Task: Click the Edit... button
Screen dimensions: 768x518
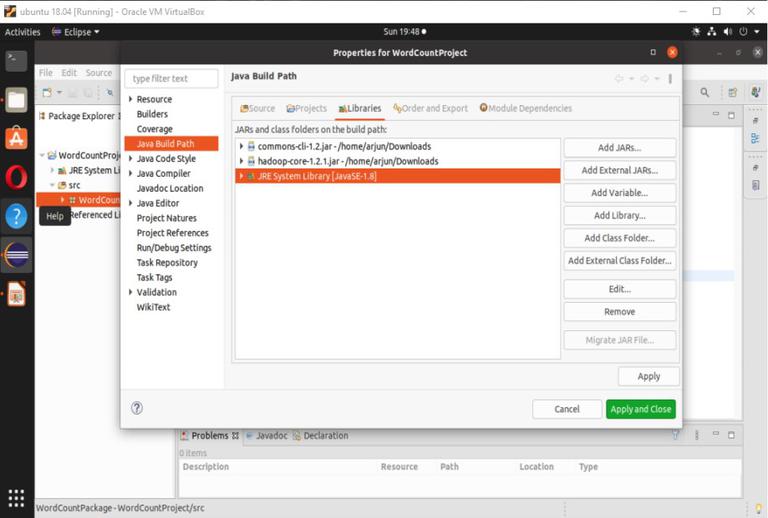Action: [x=620, y=289]
